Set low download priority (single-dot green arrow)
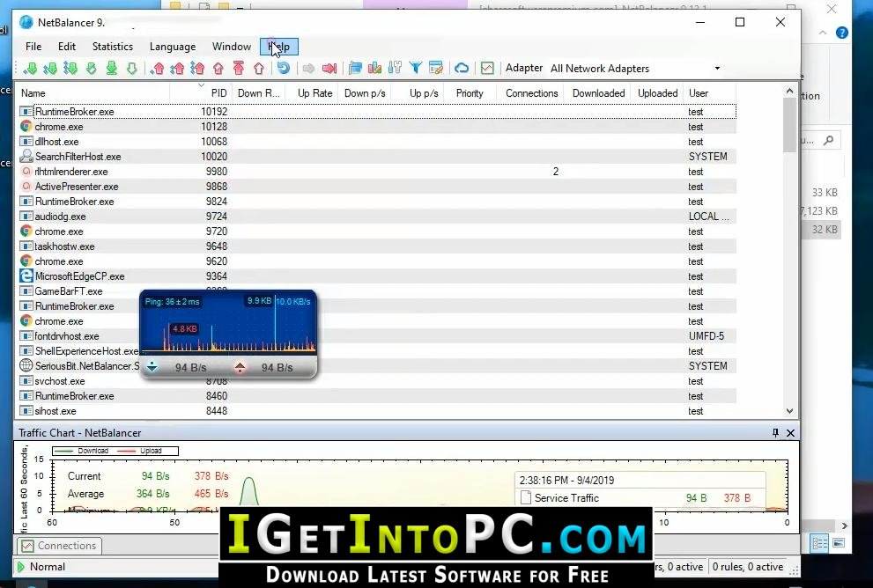This screenshot has width=873, height=588. [31, 69]
